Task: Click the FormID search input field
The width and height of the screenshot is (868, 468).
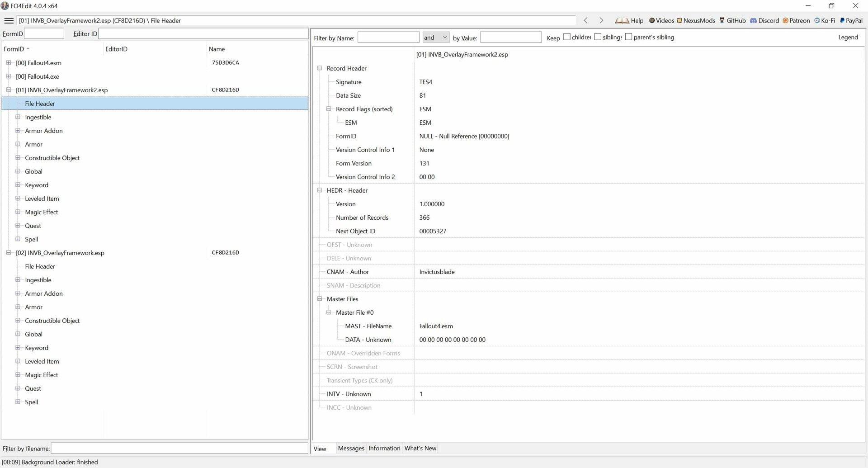Action: click(x=44, y=33)
